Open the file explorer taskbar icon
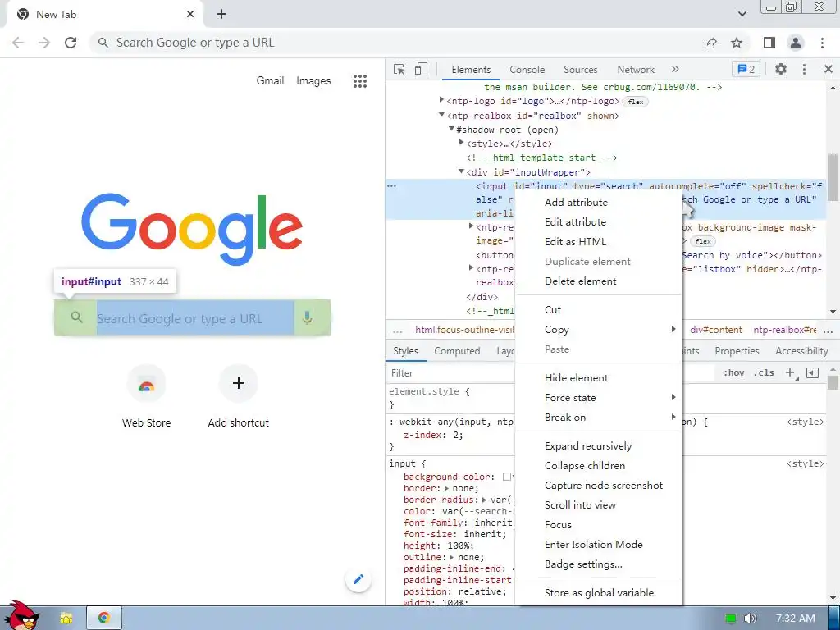The image size is (840, 630). point(66,619)
